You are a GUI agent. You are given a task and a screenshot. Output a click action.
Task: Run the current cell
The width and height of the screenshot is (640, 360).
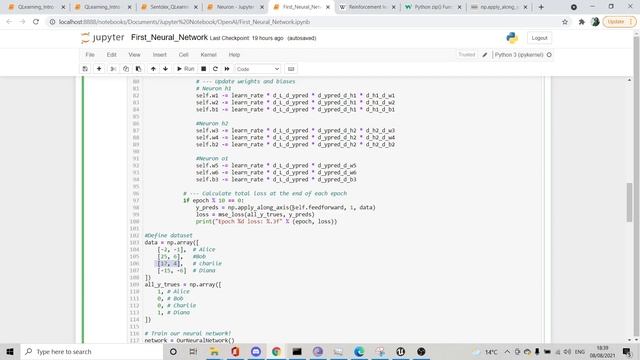point(185,69)
